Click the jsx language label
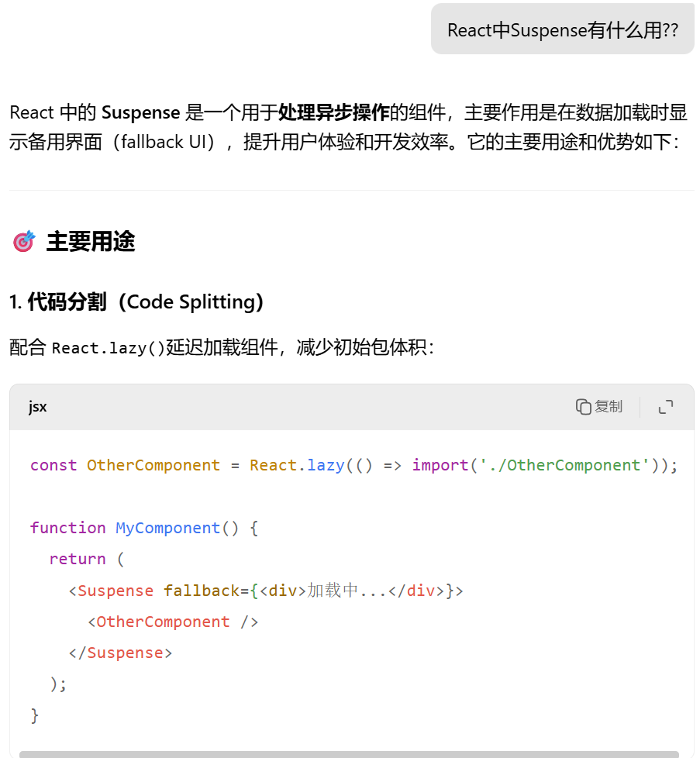Viewport: 700px width, 758px height. pyautogui.click(x=38, y=407)
